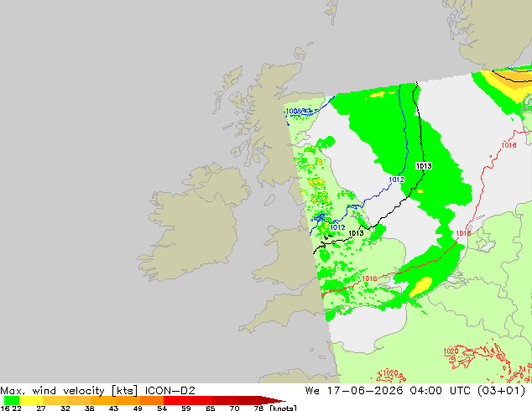Click the 'ICON-D2' model name text
The height and width of the screenshot is (411, 532).
pyautogui.click(x=170, y=391)
